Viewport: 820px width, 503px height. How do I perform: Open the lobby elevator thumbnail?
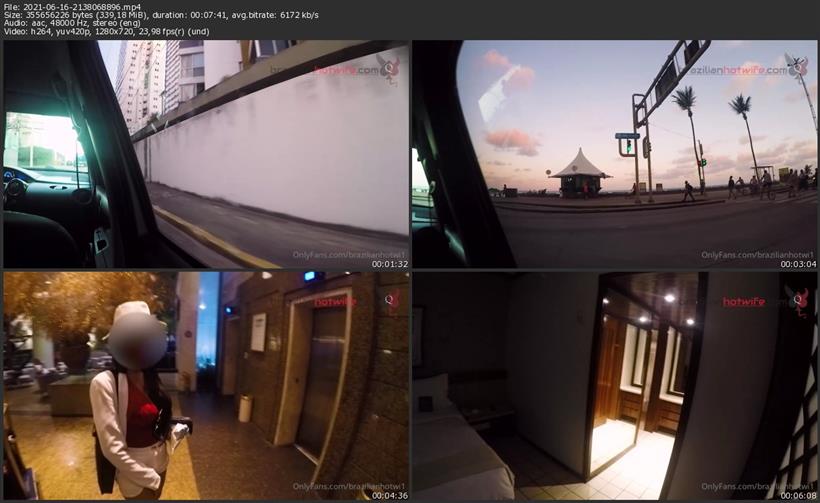click(205, 385)
